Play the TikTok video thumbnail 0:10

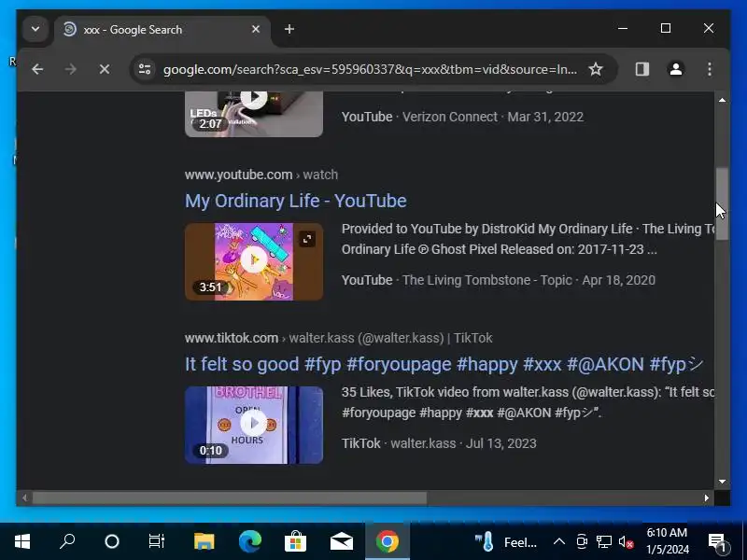tap(254, 425)
